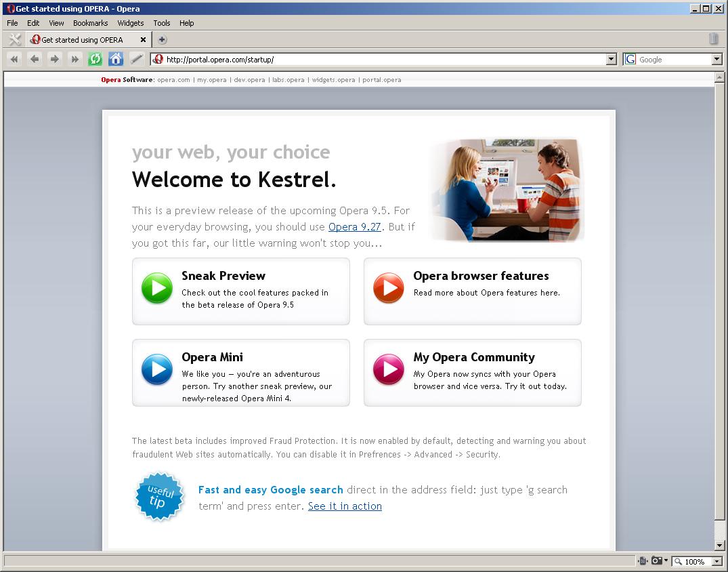Click the useful tip badge
Viewport: 728px width, 572px height.
click(160, 497)
